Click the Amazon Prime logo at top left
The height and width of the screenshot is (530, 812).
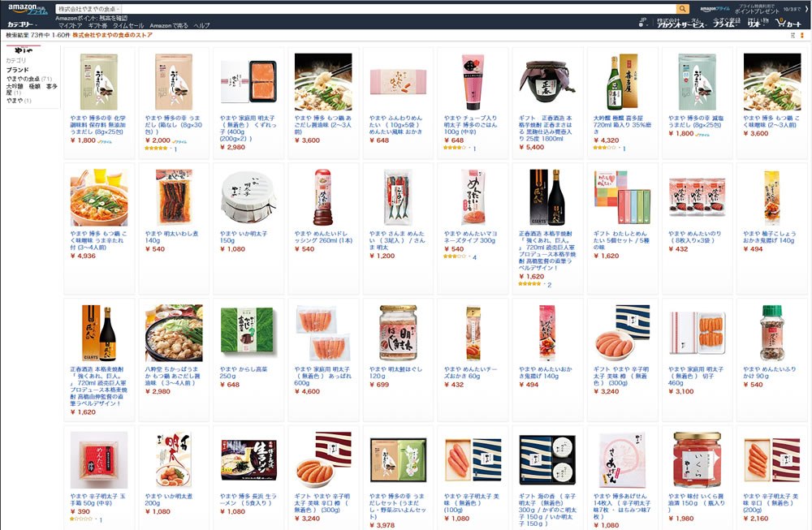point(28,9)
